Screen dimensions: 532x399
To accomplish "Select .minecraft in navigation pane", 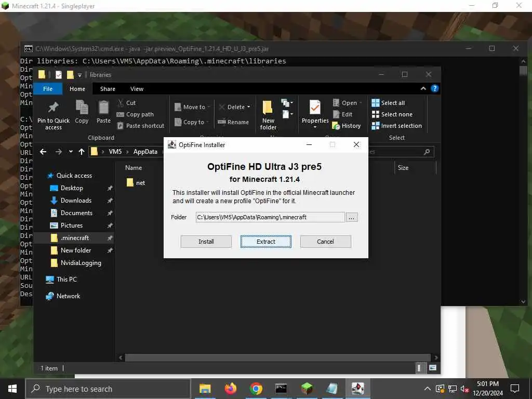I will pos(75,238).
